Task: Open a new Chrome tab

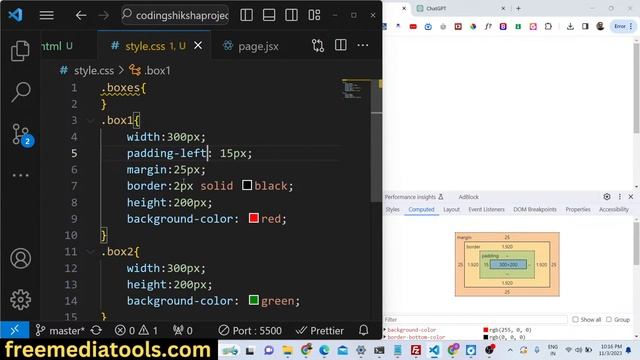Action: [518, 8]
